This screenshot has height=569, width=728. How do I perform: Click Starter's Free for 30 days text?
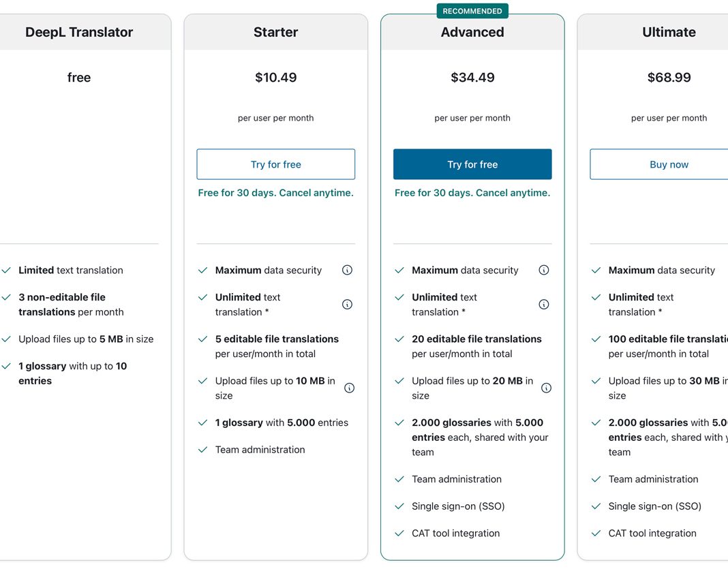click(276, 193)
